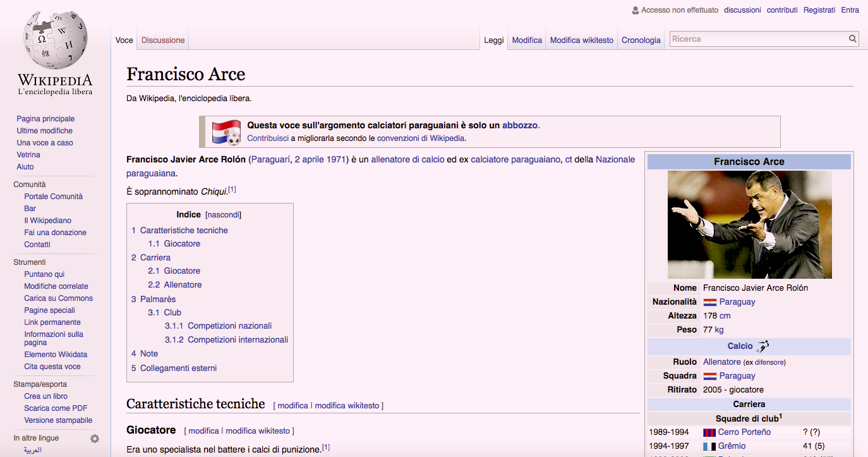868x457 pixels.
Task: Open convenzioni di Wikipedia link
Action: [x=421, y=138]
